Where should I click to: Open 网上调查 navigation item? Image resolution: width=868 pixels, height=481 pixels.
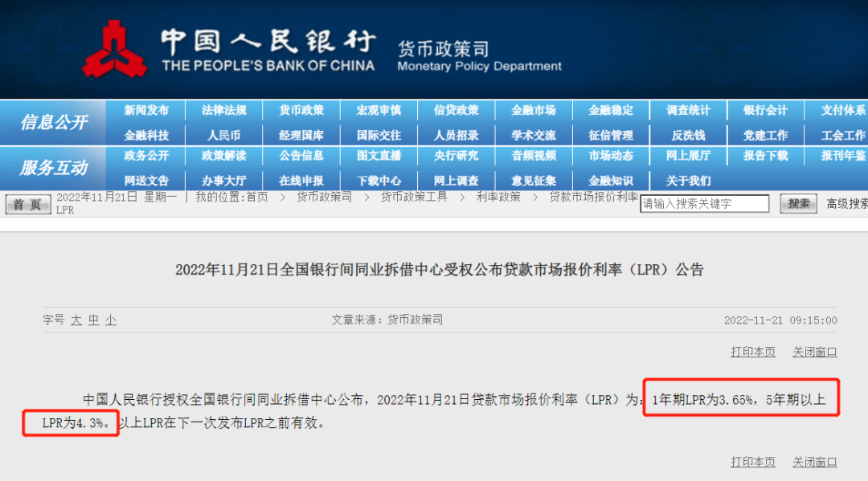457,181
